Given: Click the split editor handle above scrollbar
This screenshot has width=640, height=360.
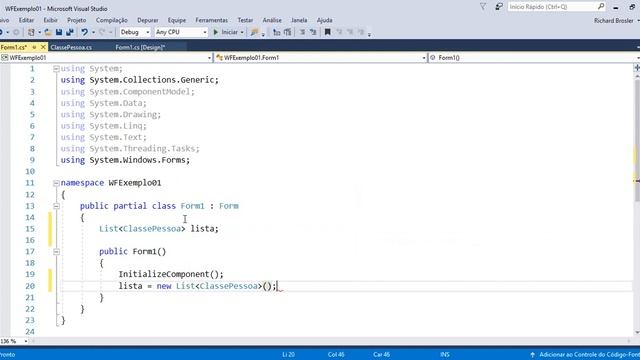Looking at the screenshot, I should pyautogui.click(x=637, y=67).
